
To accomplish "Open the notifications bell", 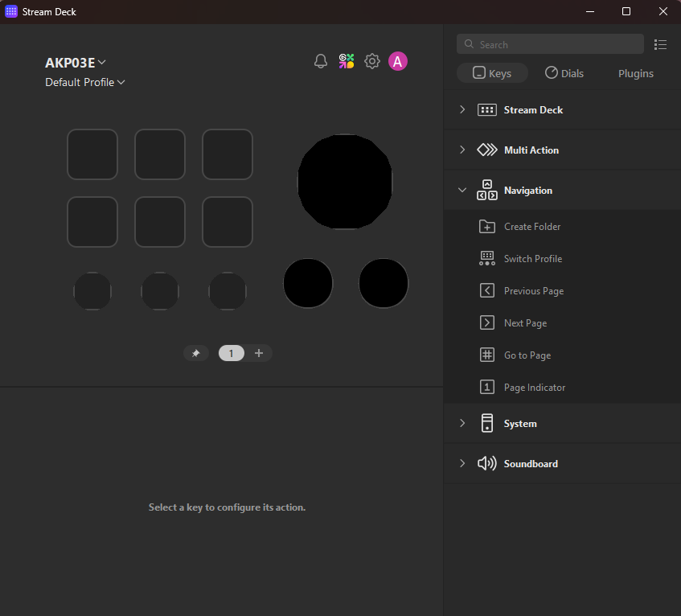I will click(321, 61).
